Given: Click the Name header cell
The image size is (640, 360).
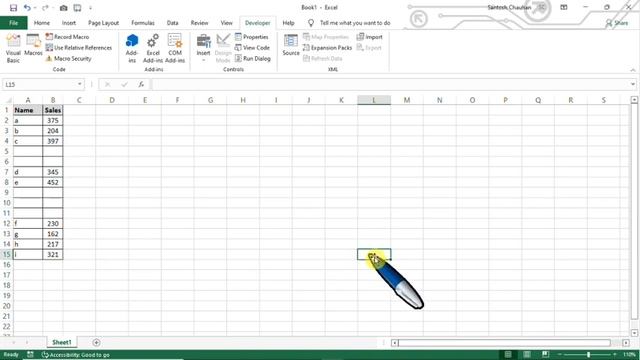Looking at the screenshot, I should click(x=28, y=110).
